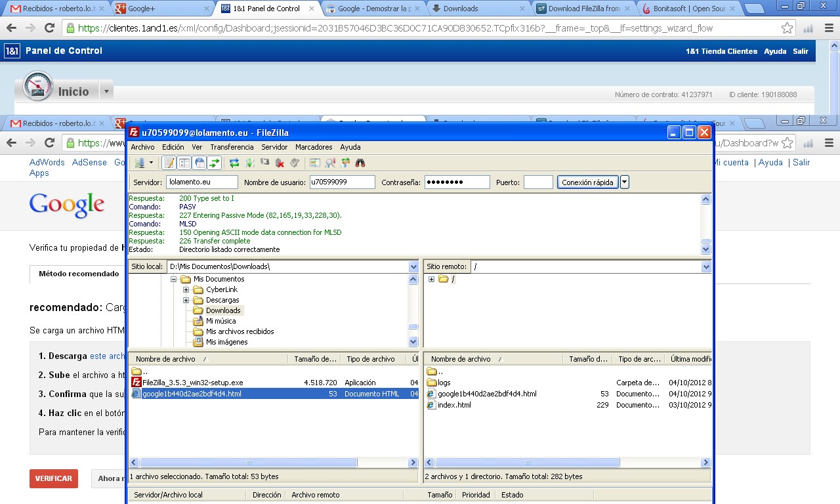Select Mis archivos recibidos folder
This screenshot has width=840, height=504.
(x=240, y=331)
